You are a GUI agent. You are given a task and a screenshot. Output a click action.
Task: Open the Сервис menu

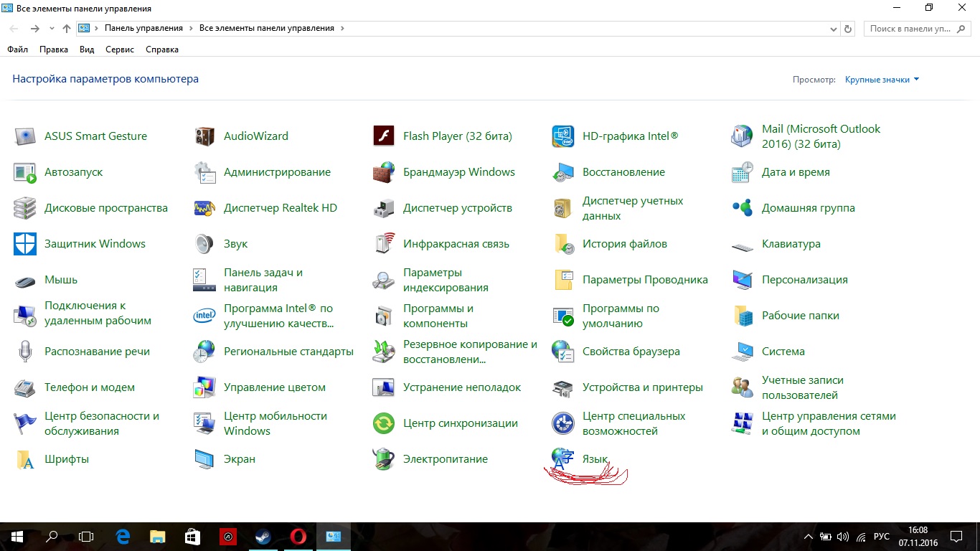pyautogui.click(x=120, y=50)
